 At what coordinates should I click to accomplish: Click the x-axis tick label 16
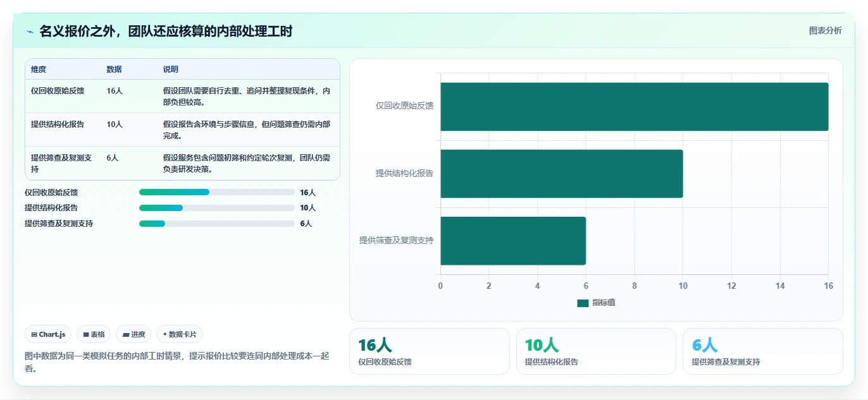pos(828,286)
